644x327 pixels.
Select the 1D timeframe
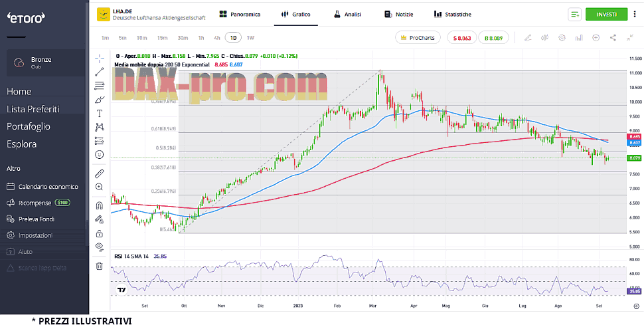(x=233, y=38)
